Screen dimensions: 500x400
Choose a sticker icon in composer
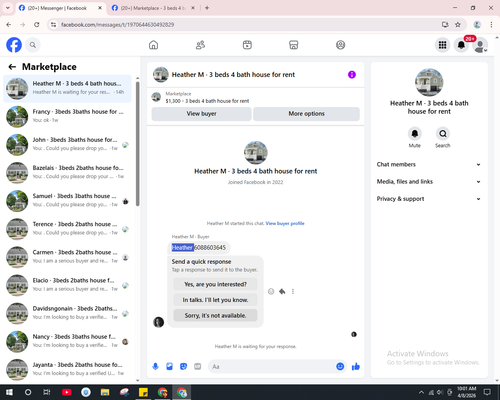183,367
